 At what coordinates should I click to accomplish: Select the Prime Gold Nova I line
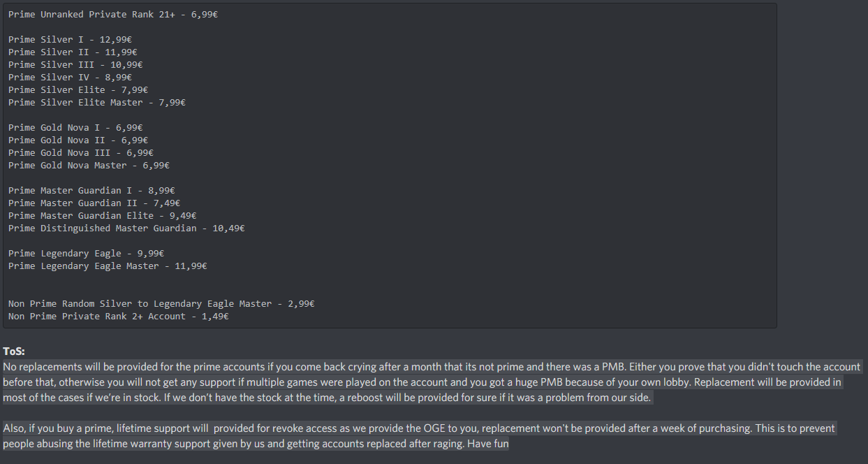click(75, 128)
